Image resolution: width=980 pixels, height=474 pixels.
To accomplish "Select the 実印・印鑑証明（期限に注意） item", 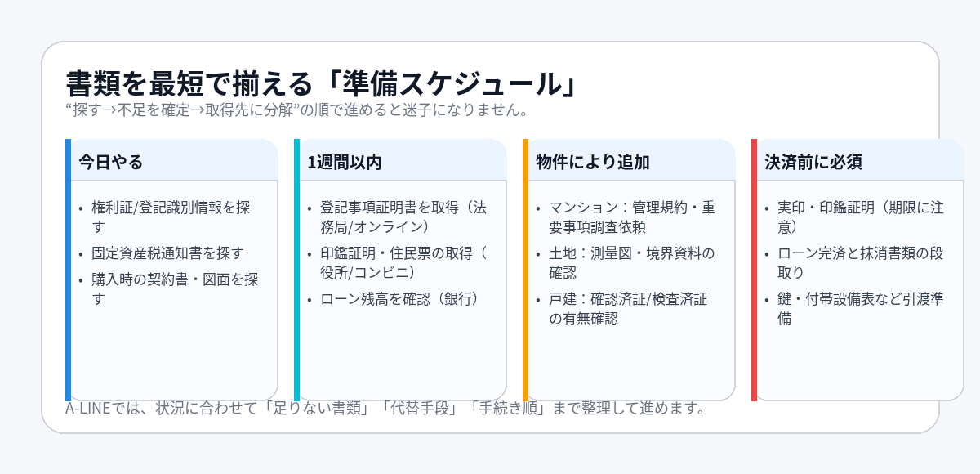I will pos(861,217).
